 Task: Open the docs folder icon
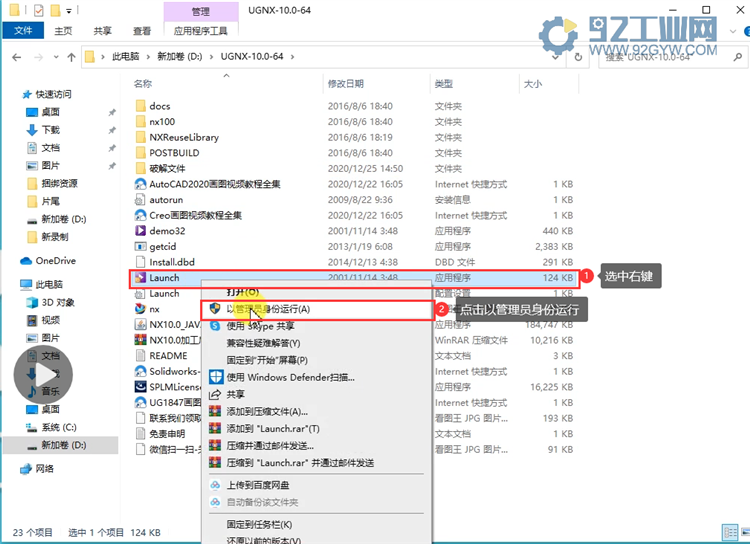(141, 106)
